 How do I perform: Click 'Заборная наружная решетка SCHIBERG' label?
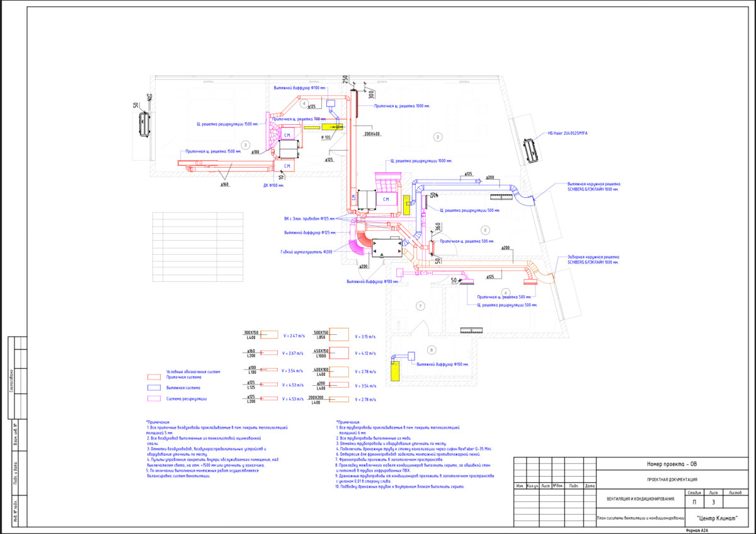pyautogui.click(x=592, y=259)
